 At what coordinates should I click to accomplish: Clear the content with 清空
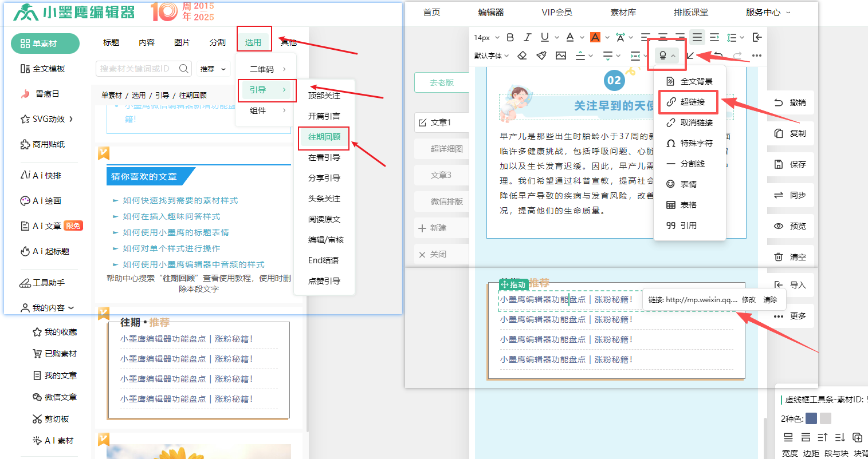click(x=790, y=257)
